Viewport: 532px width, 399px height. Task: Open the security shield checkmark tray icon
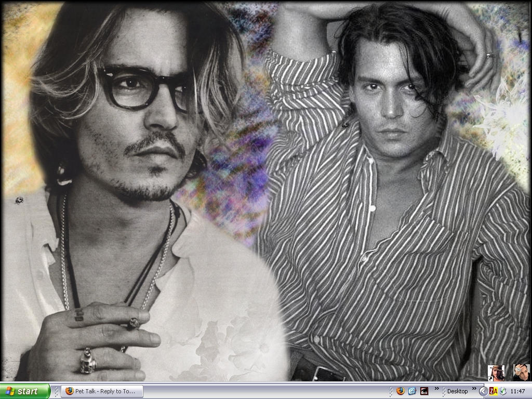click(502, 391)
